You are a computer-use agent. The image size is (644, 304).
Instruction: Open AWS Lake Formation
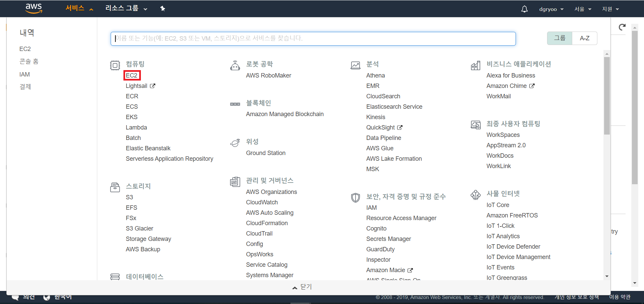pos(394,159)
